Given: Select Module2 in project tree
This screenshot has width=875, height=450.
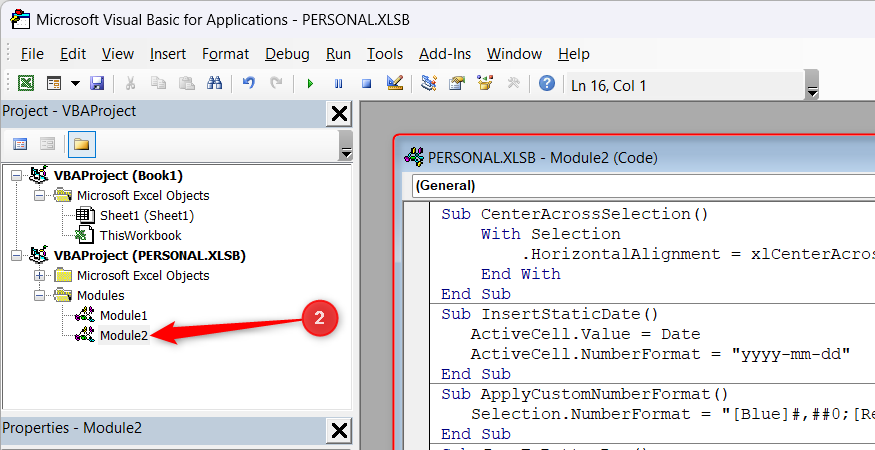Looking at the screenshot, I should click(x=123, y=336).
